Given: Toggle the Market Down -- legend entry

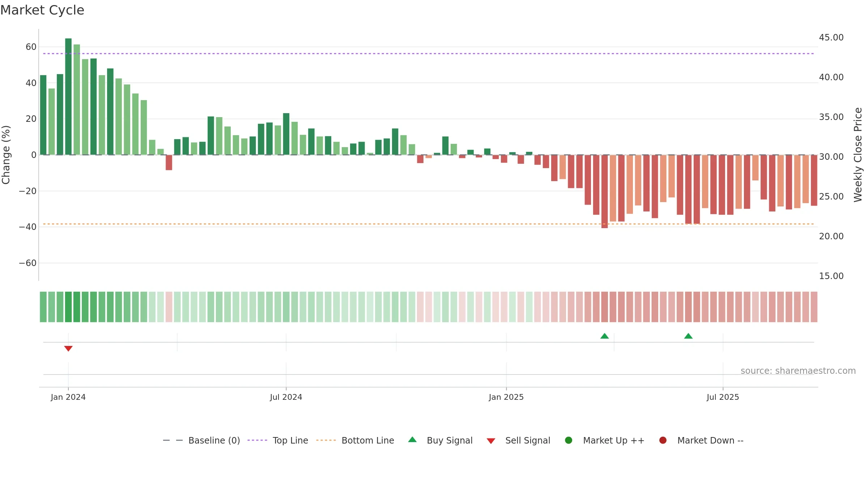Looking at the screenshot, I should [x=701, y=440].
